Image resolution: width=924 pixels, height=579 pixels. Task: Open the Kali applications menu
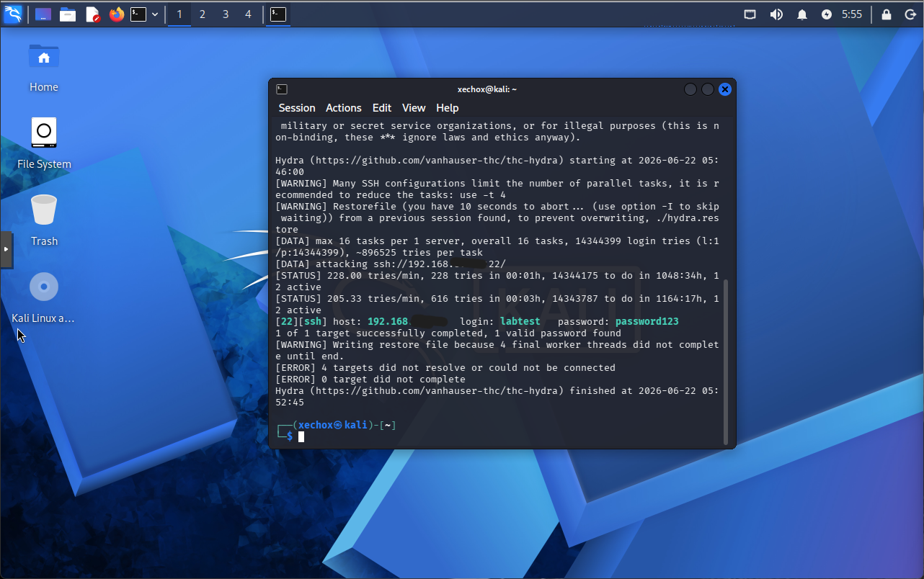(x=13, y=14)
